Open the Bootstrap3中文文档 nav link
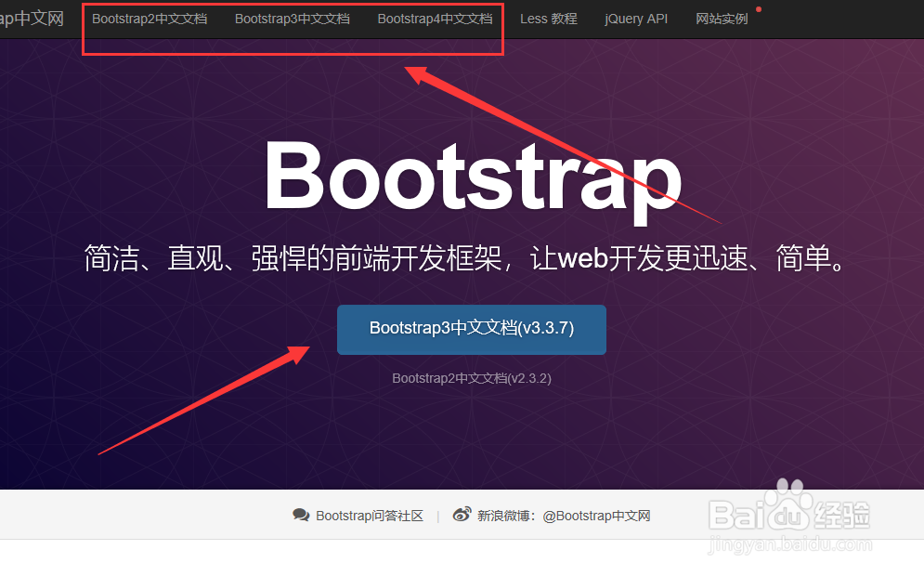Screen dimensions: 924x576 (x=293, y=19)
